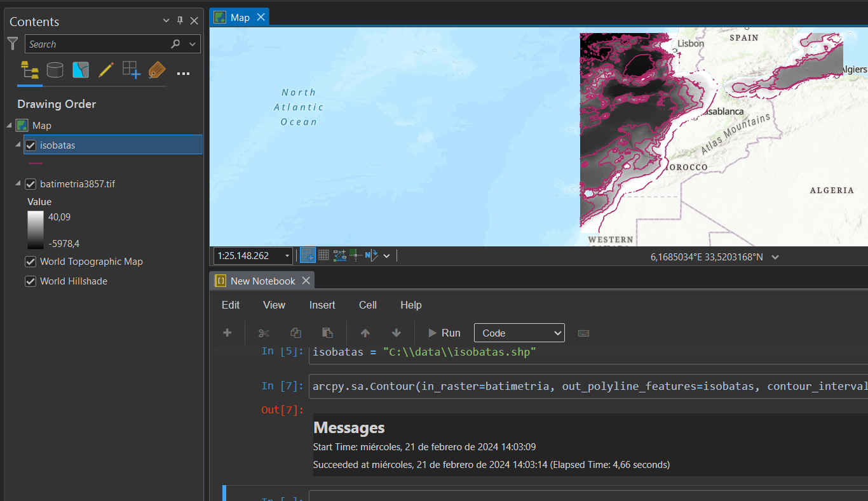Viewport: 868px width, 501px height.
Task: Select List By Drawing Order icon
Action: coord(29,70)
